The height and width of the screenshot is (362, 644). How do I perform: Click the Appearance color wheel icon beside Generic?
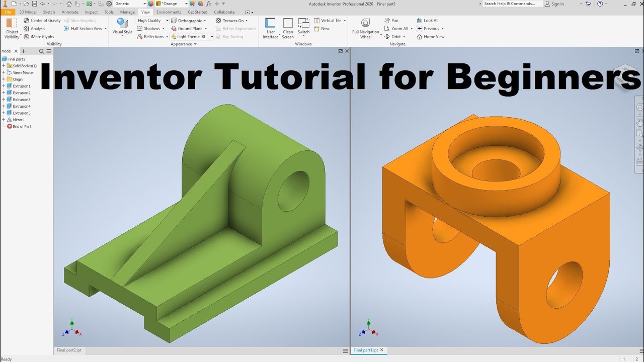[150, 4]
